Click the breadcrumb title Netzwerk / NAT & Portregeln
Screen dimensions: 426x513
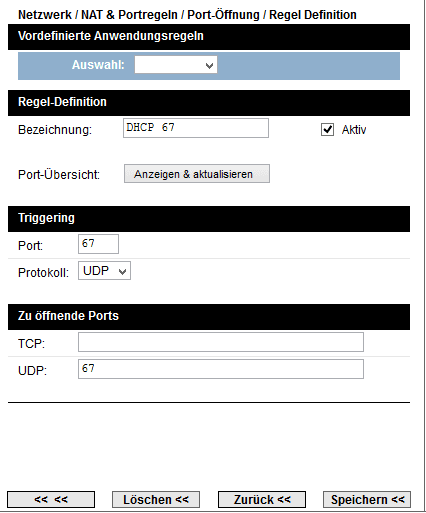[x=98, y=15]
